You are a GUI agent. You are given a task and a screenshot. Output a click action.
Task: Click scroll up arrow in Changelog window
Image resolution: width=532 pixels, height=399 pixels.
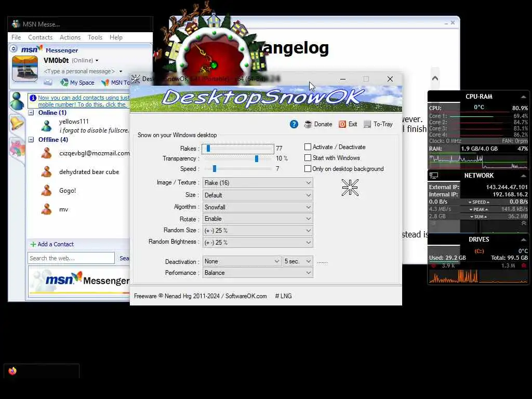pyautogui.click(x=435, y=78)
